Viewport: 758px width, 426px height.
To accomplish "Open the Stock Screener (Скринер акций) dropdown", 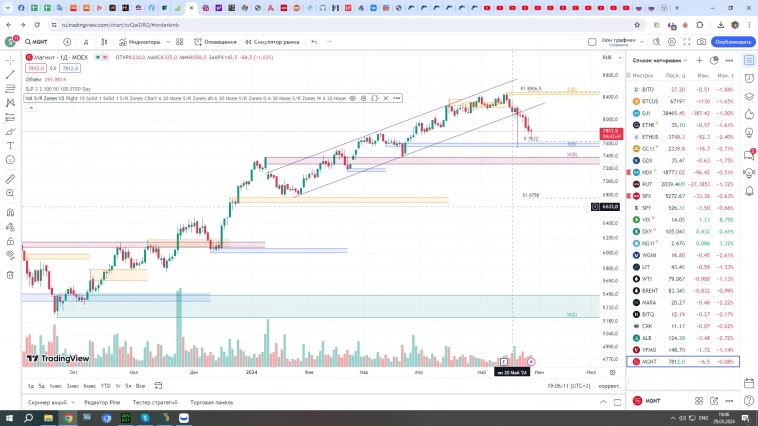I will pyautogui.click(x=50, y=402).
